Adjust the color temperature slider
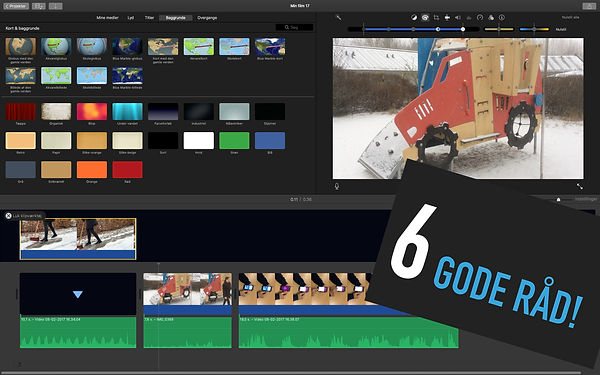Screen dimensions: 600x375 534,29
